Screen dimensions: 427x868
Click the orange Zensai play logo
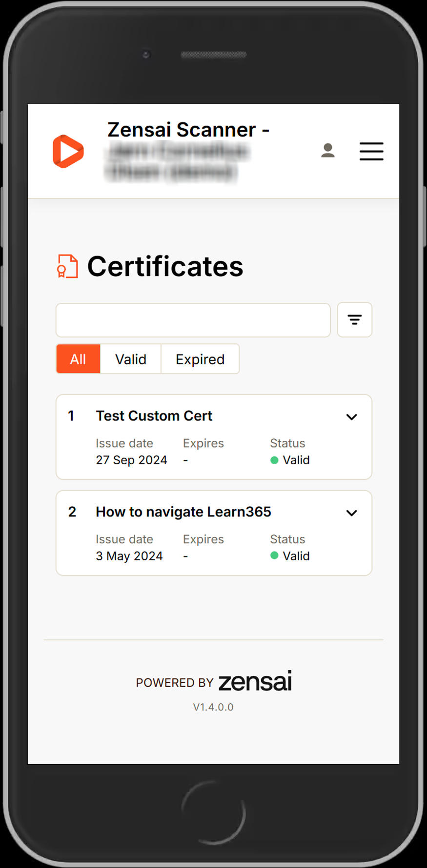point(68,151)
